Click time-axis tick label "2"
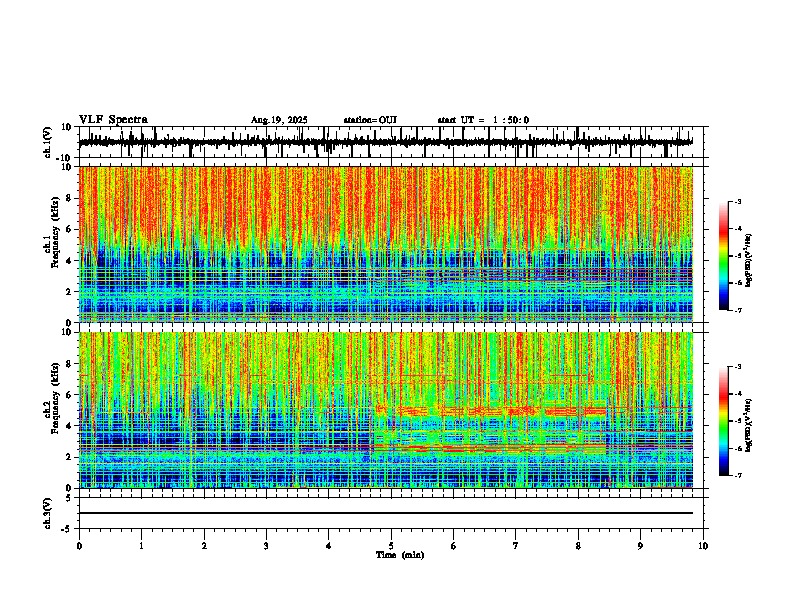Viewport: 792px width, 612px height. [204, 546]
